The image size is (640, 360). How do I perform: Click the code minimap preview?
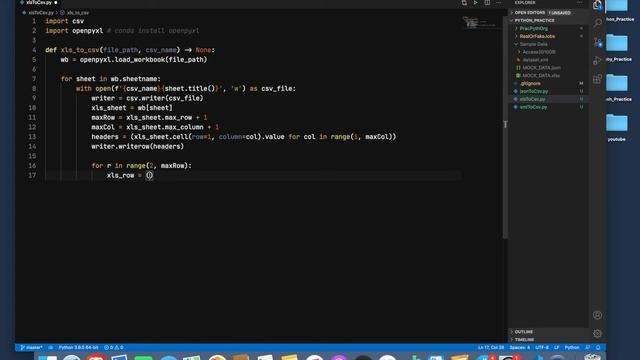[x=479, y=23]
